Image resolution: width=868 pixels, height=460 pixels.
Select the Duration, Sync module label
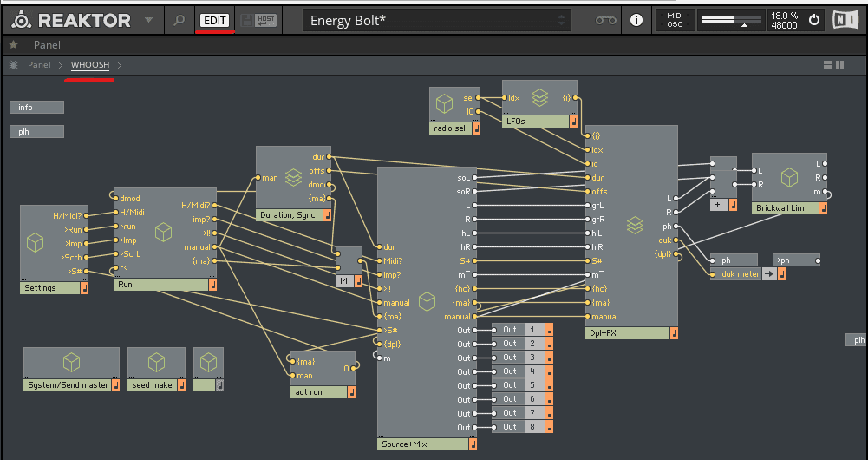click(x=289, y=215)
